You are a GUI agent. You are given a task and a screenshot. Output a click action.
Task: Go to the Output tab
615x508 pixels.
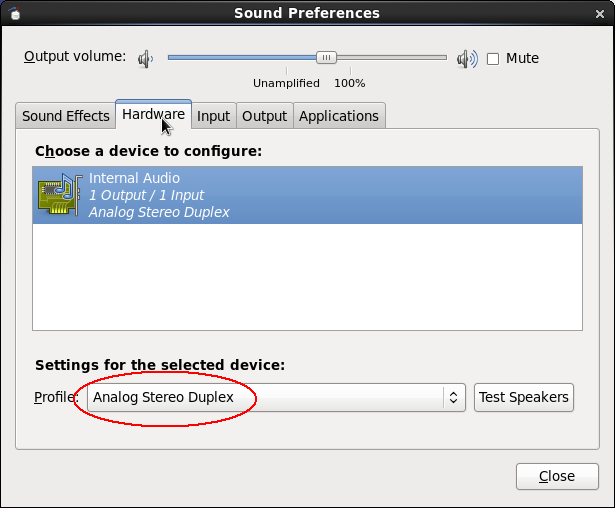click(264, 116)
